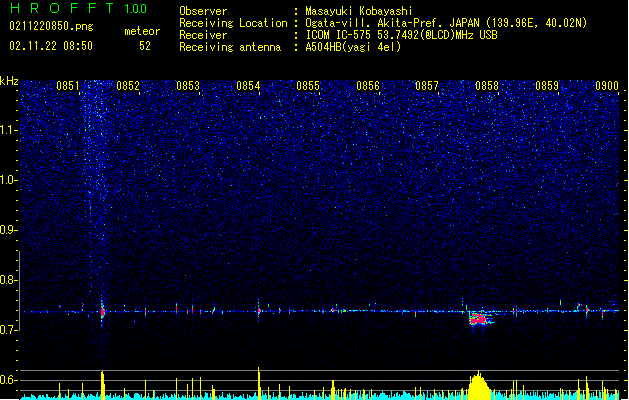Click the date stamp 02.11.22 08:50
The height and width of the screenshot is (400, 629).
[x=51, y=46]
